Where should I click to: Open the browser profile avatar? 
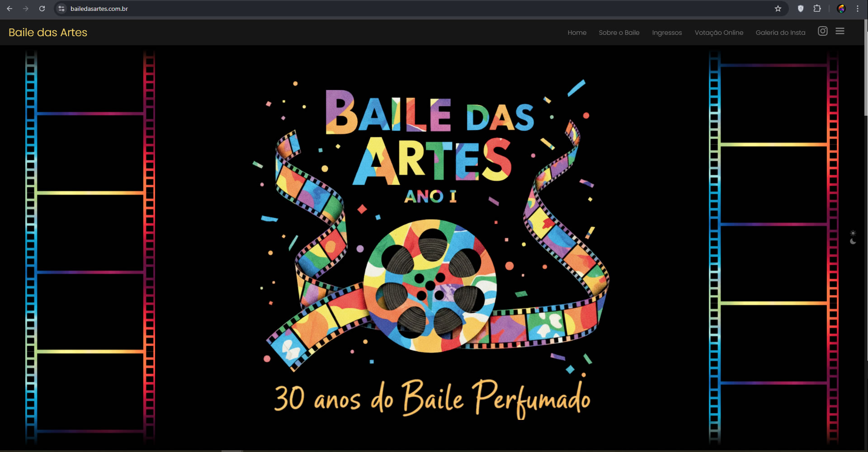click(x=841, y=9)
